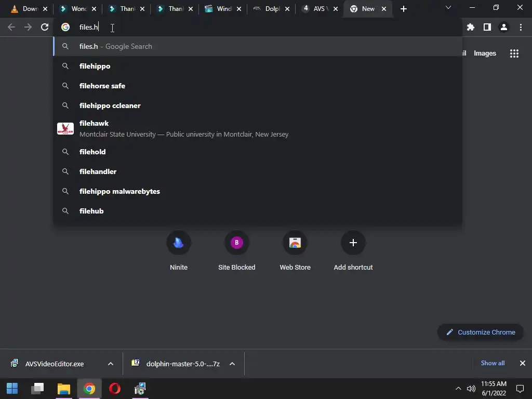Open the side panel icon
The width and height of the screenshot is (532, 399).
[487, 27]
